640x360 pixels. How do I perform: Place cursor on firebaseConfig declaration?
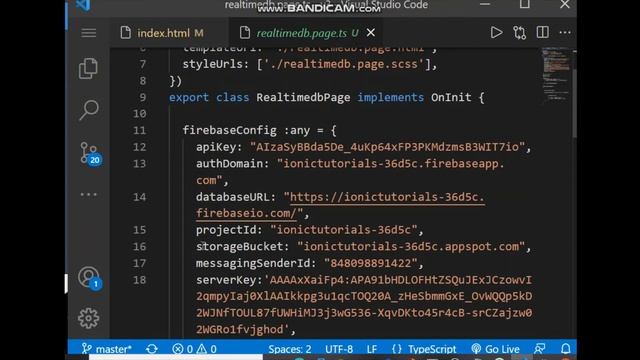[x=229, y=130]
